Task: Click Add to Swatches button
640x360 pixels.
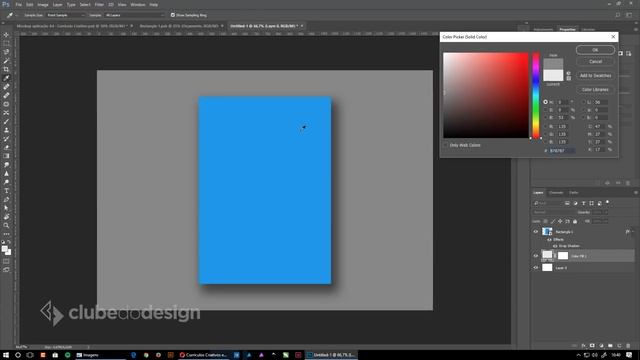Action: pyautogui.click(x=595, y=76)
